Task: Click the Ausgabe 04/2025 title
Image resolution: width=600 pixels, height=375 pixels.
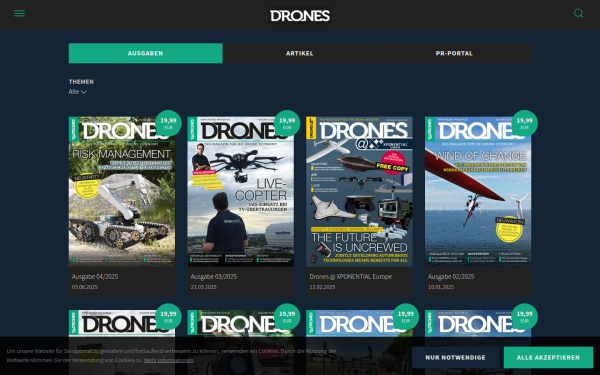Action: tap(95, 277)
